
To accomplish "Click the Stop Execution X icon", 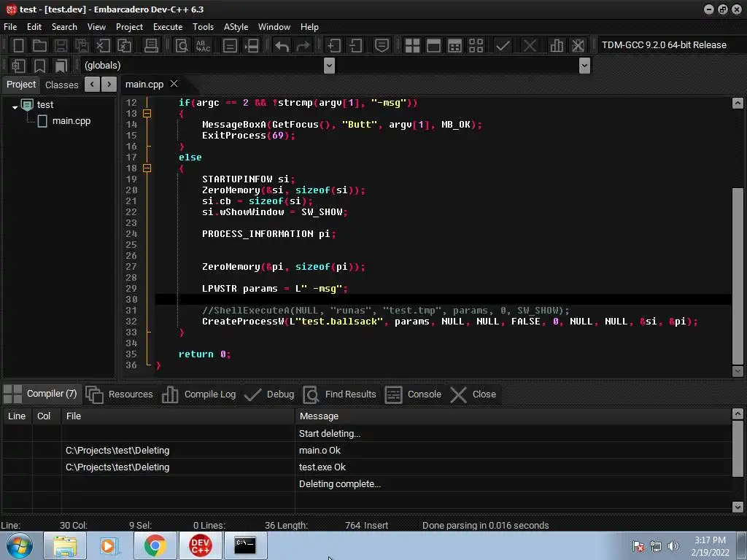I will coord(530,46).
